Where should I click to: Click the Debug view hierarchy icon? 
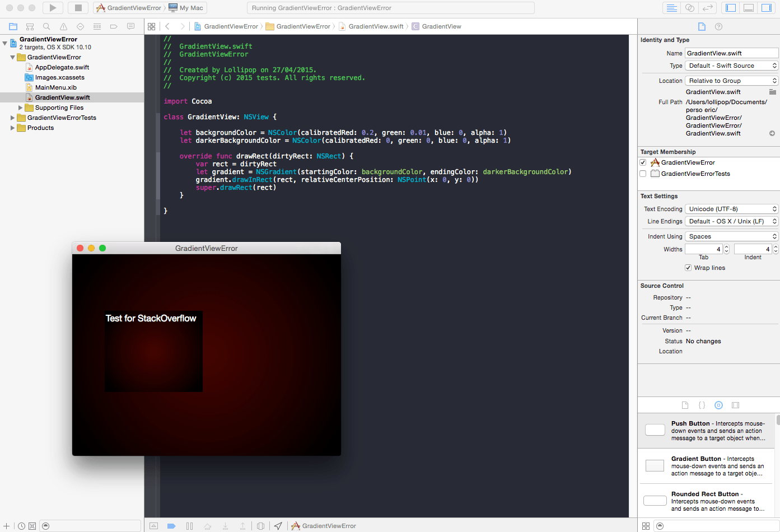point(260,526)
